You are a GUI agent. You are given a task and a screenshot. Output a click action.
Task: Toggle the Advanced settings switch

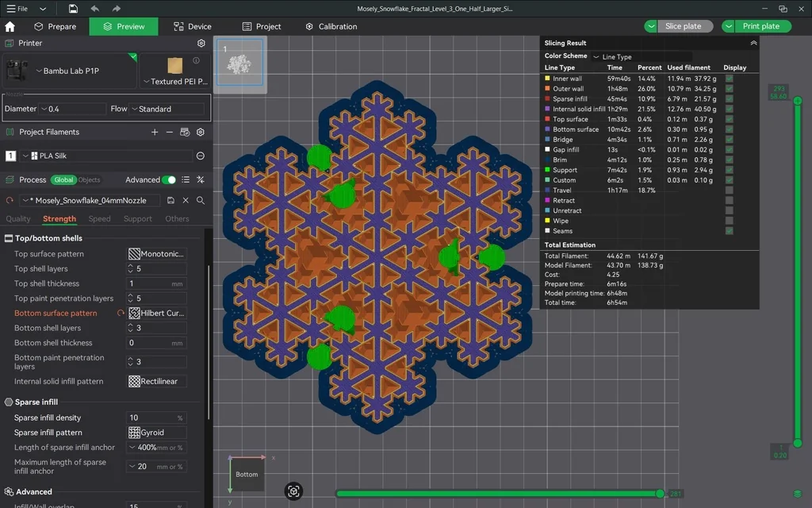point(168,180)
